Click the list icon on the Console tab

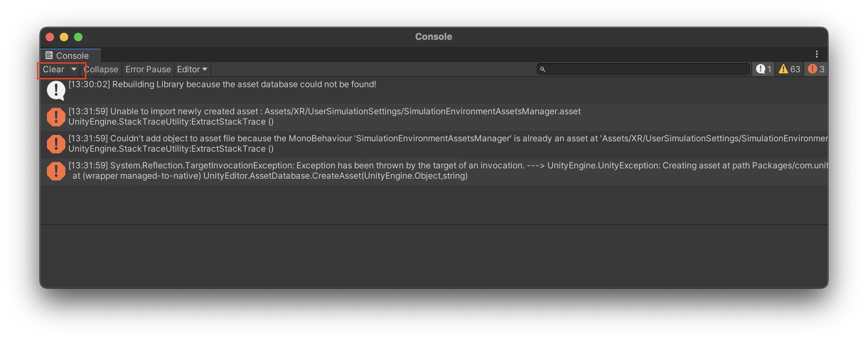click(x=49, y=55)
